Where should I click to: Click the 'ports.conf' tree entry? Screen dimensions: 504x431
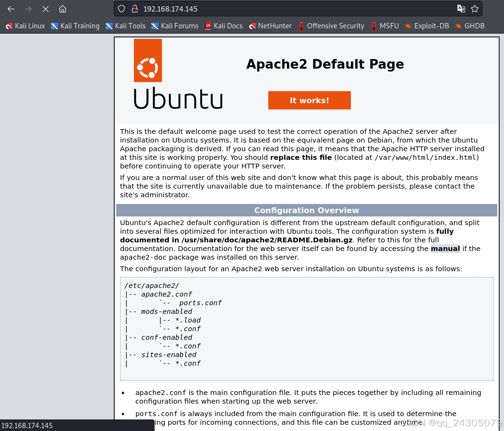pyautogui.click(x=200, y=303)
